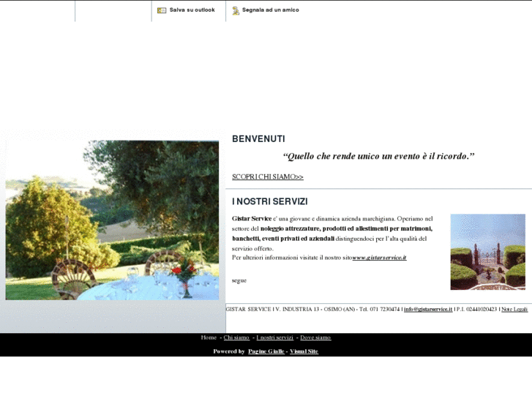Click the quote 'Quello che rende unico un evento'
Viewport: 532px width, 399px height.
click(378, 156)
